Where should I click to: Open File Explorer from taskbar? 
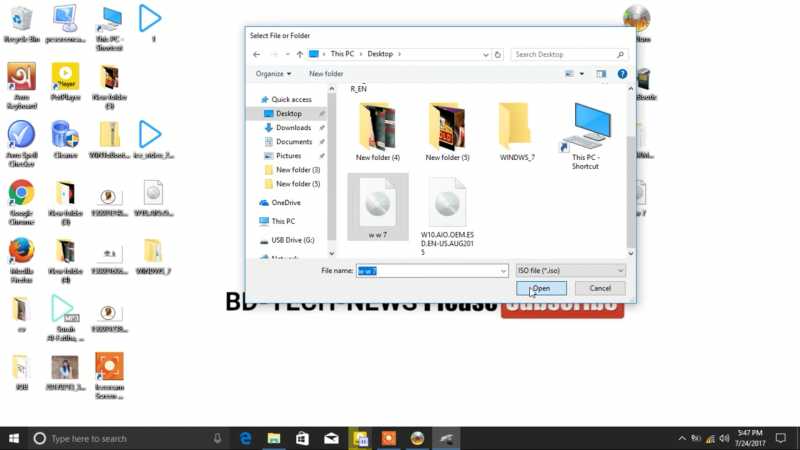[x=274, y=438]
